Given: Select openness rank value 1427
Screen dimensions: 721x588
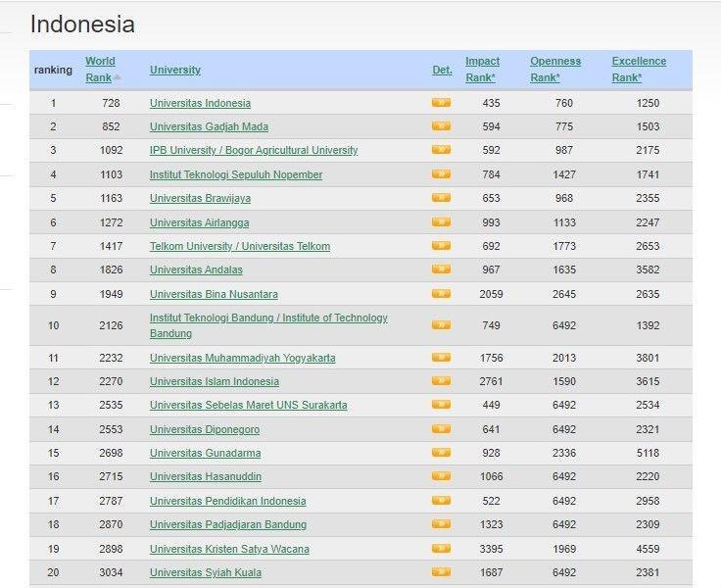Looking at the screenshot, I should point(563,174).
